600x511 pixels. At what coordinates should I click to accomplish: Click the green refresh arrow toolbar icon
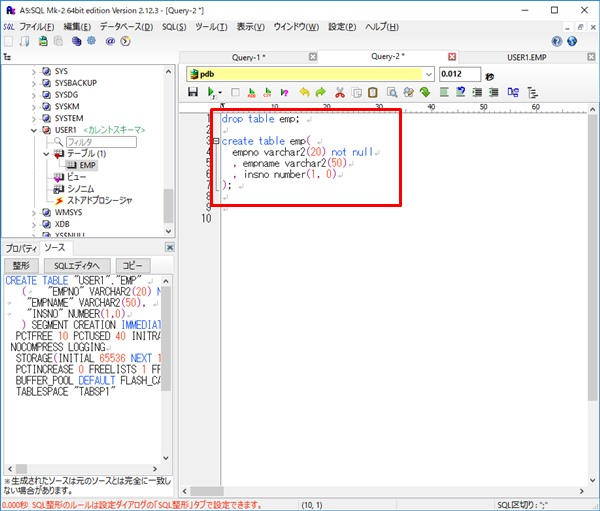425,92
